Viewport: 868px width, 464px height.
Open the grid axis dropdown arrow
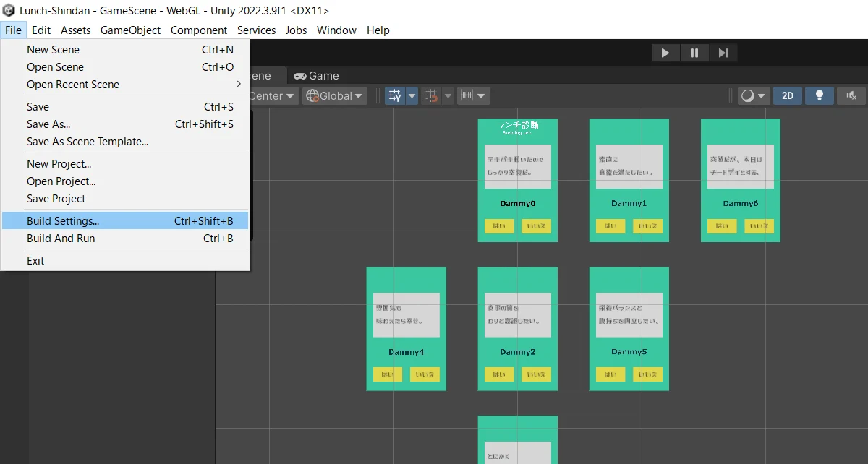tap(412, 96)
